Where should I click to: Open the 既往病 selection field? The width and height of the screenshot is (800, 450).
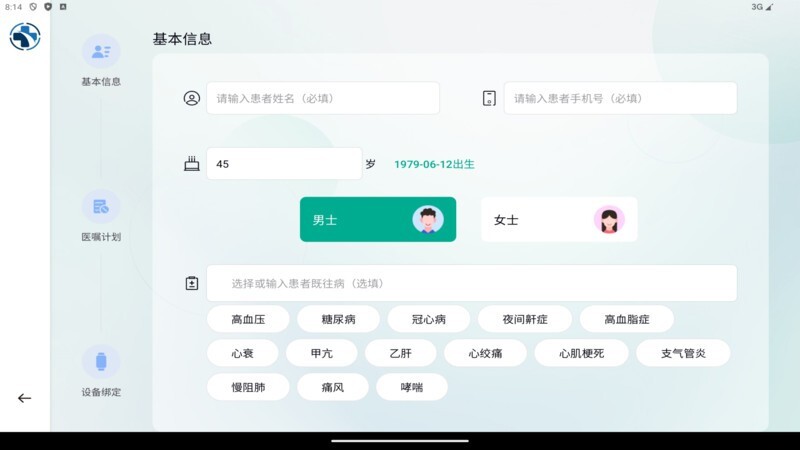(x=471, y=283)
